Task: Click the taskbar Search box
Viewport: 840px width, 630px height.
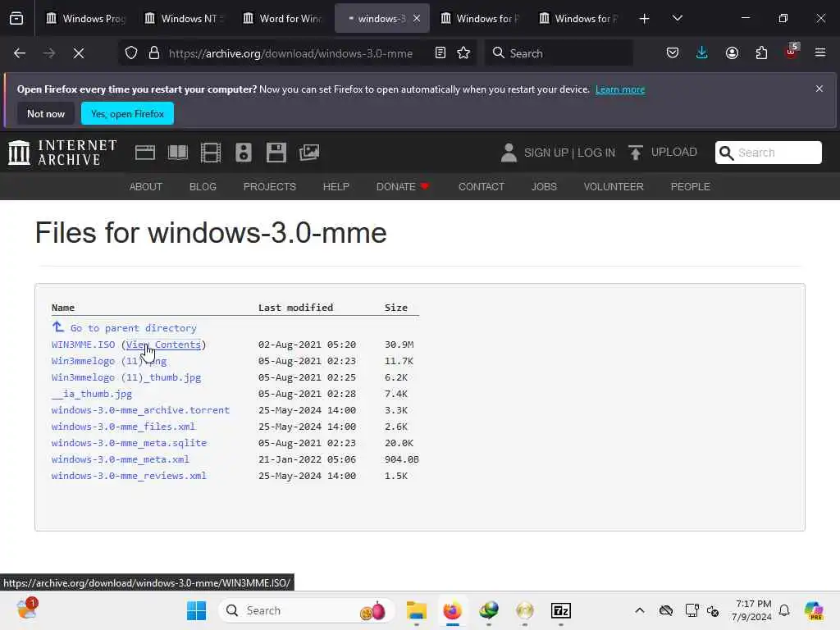Action: [307, 610]
